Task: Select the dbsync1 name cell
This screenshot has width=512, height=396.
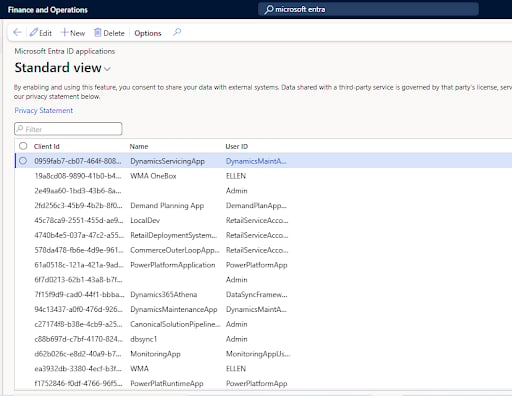Action: pos(144,339)
